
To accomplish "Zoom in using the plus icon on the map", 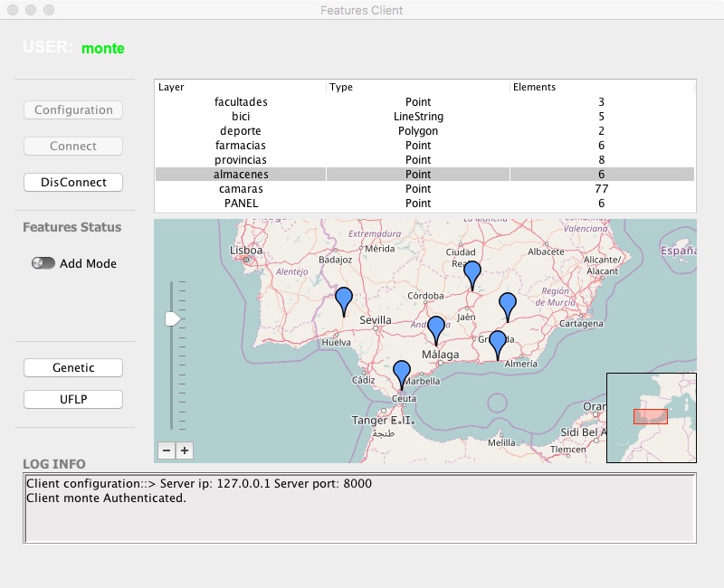I will point(185,450).
